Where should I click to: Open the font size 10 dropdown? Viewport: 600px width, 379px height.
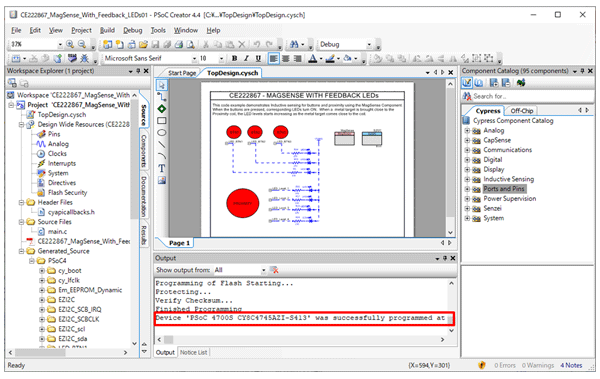221,59
